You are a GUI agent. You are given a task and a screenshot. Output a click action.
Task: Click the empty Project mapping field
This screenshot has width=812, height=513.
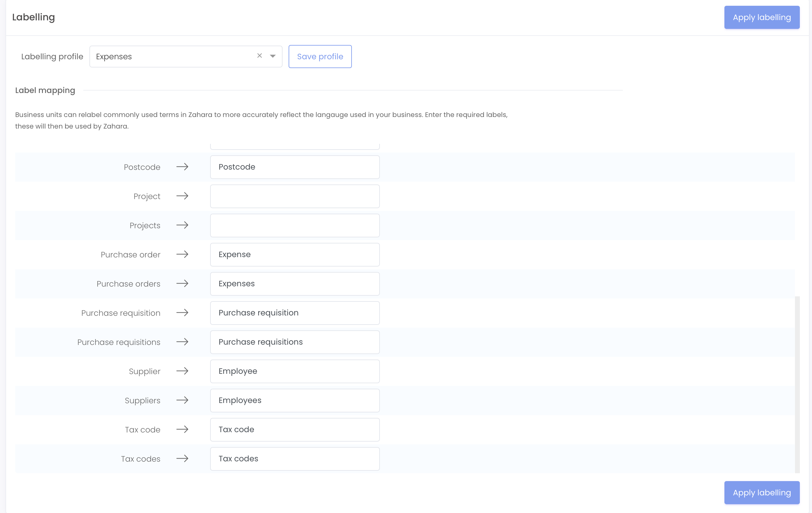295,196
